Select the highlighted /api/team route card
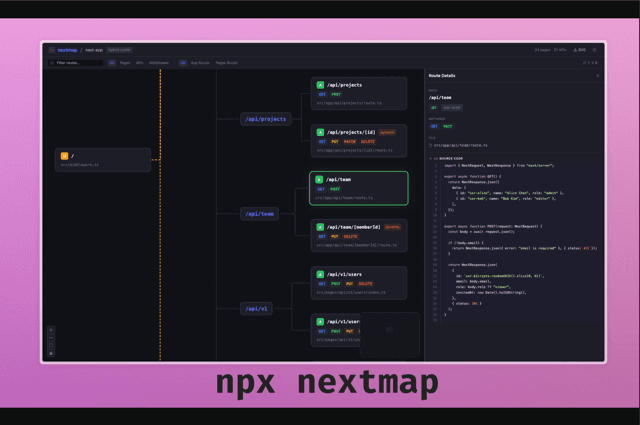 coord(359,188)
